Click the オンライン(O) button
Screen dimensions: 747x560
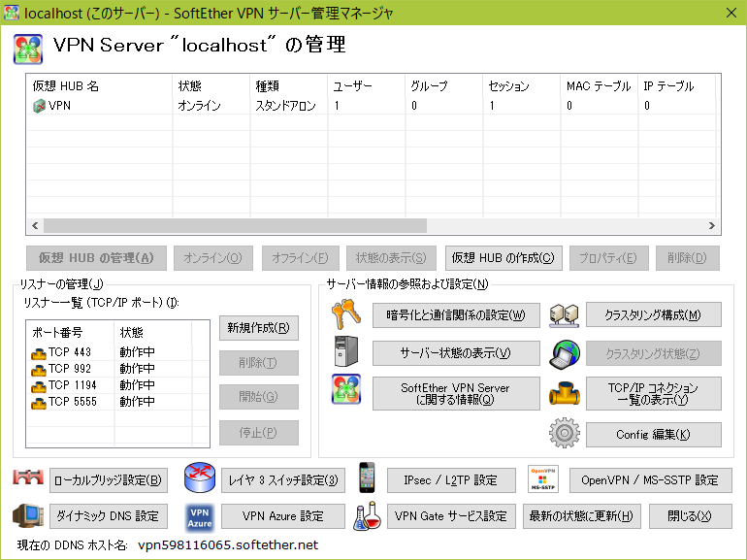click(213, 258)
